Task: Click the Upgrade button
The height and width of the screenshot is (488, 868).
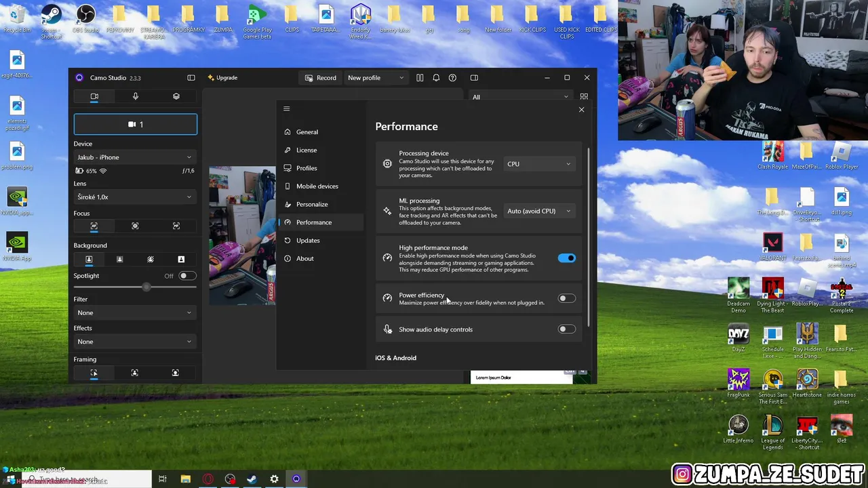Action: [222, 78]
